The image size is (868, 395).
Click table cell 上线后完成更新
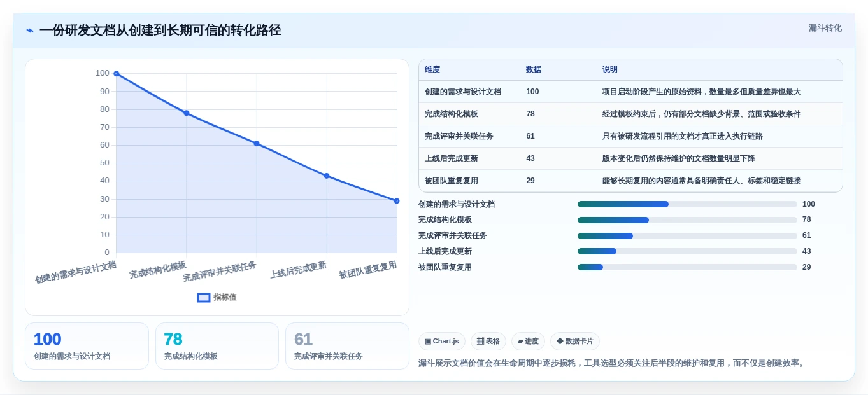click(x=452, y=158)
